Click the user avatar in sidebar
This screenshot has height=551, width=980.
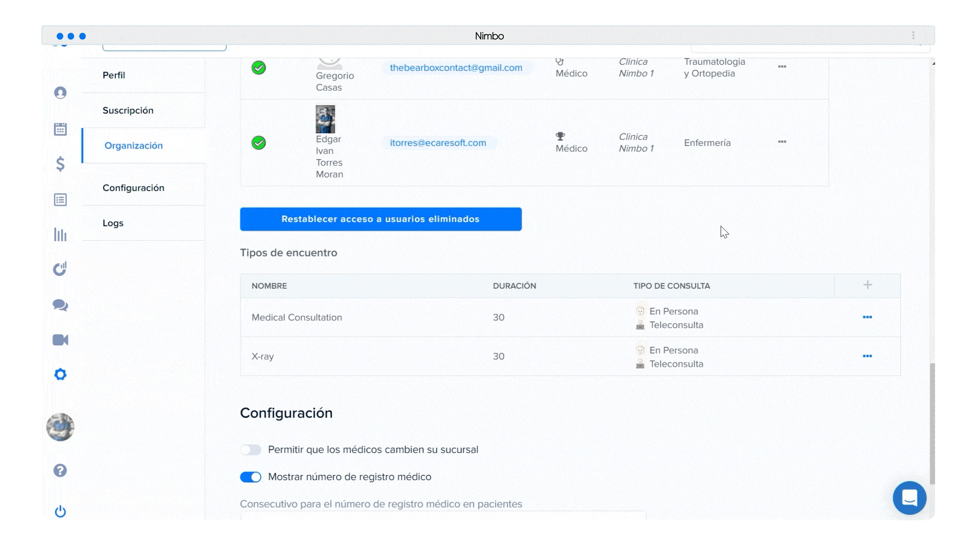(x=60, y=427)
